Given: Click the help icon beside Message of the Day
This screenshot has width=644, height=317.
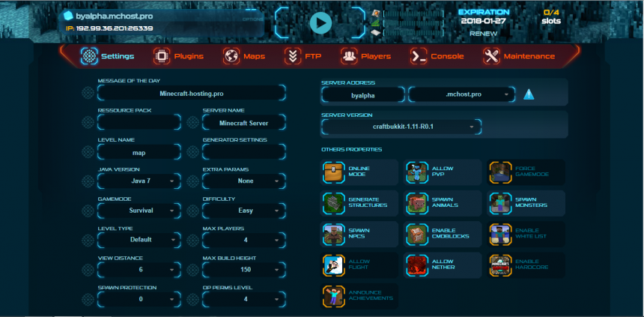Looking at the screenshot, I should 88,93.
